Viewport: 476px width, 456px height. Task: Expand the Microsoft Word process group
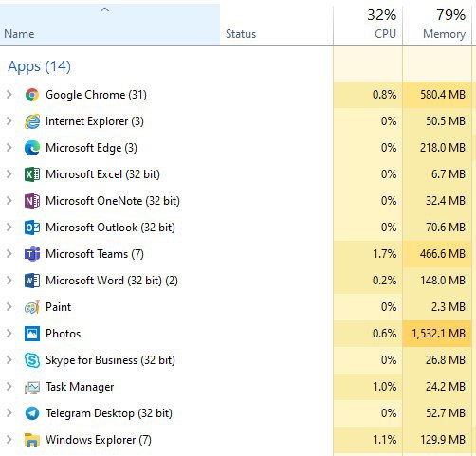point(9,281)
